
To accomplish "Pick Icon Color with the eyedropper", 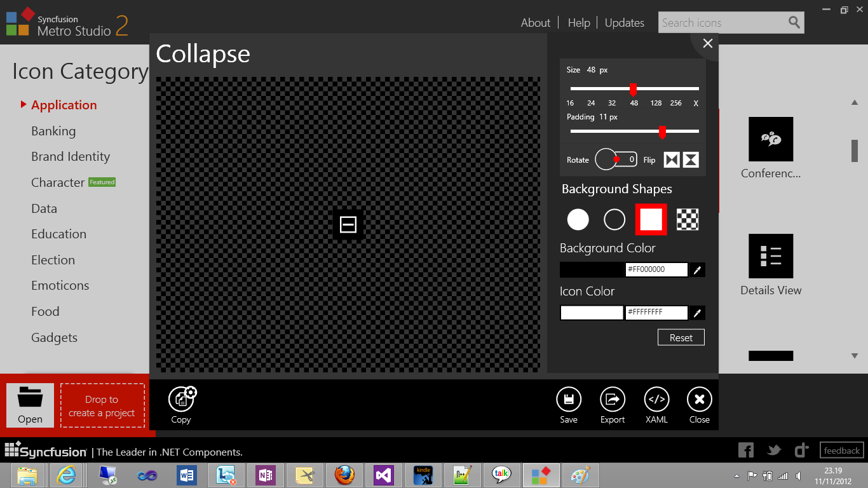I will coord(697,313).
